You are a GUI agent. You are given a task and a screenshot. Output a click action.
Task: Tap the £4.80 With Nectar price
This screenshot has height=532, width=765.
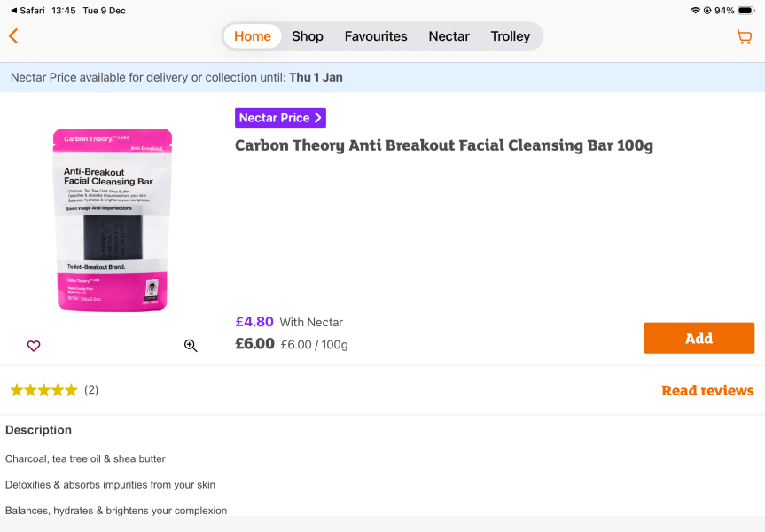[289, 322]
